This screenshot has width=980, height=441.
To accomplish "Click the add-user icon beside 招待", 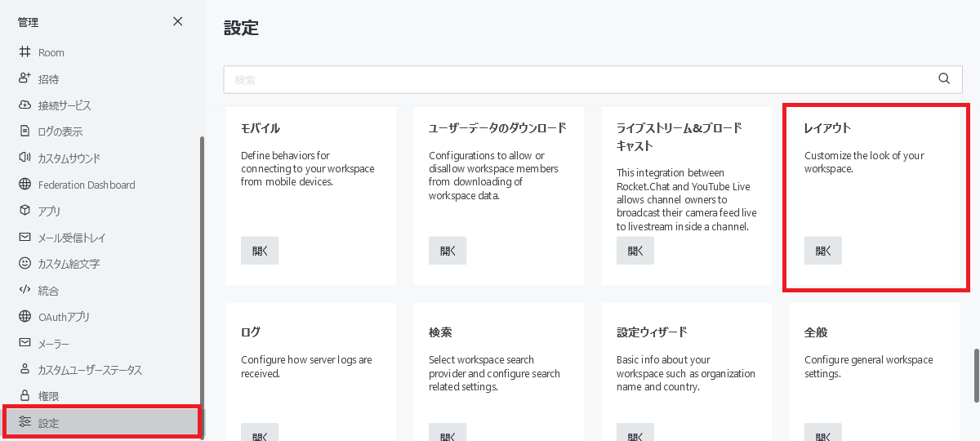I will pyautogui.click(x=24, y=79).
